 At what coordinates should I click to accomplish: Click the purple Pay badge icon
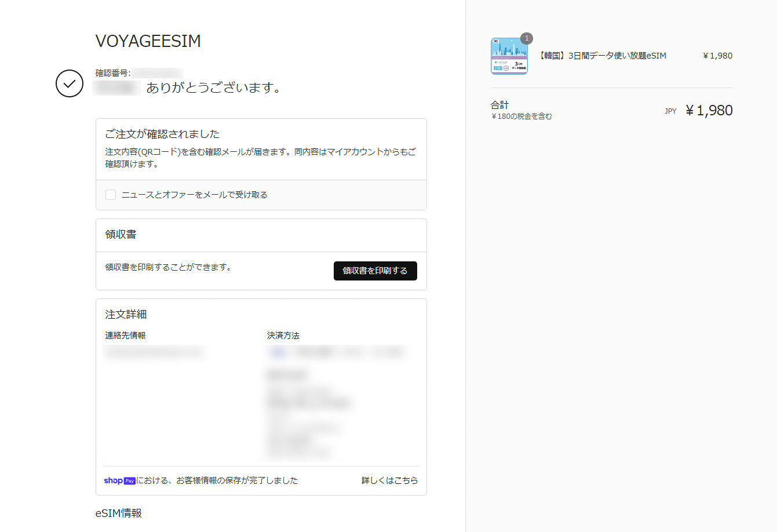tap(129, 480)
